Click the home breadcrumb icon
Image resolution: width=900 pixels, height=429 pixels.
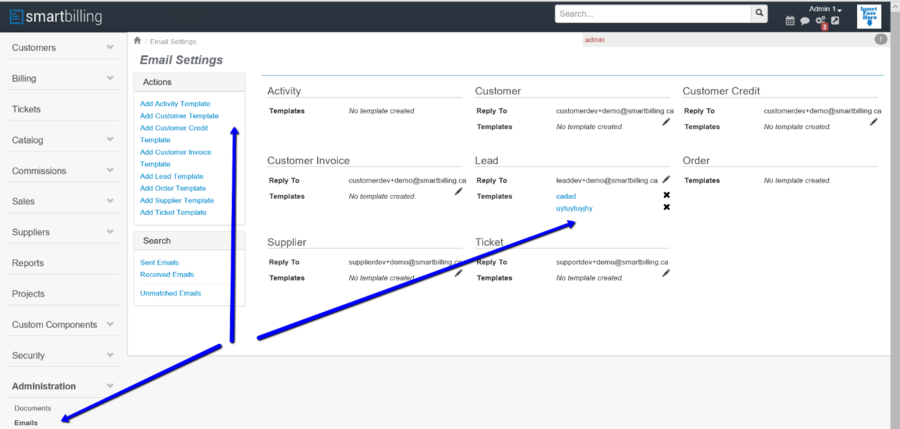point(137,41)
